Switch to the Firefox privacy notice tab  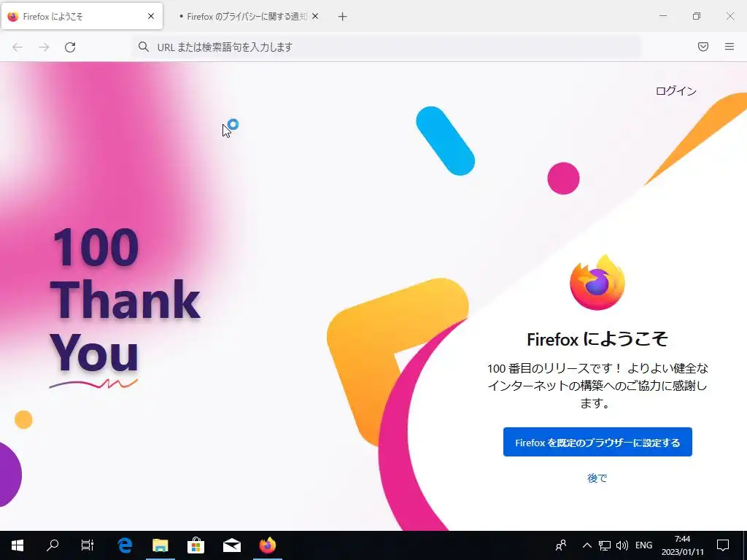pyautogui.click(x=243, y=17)
